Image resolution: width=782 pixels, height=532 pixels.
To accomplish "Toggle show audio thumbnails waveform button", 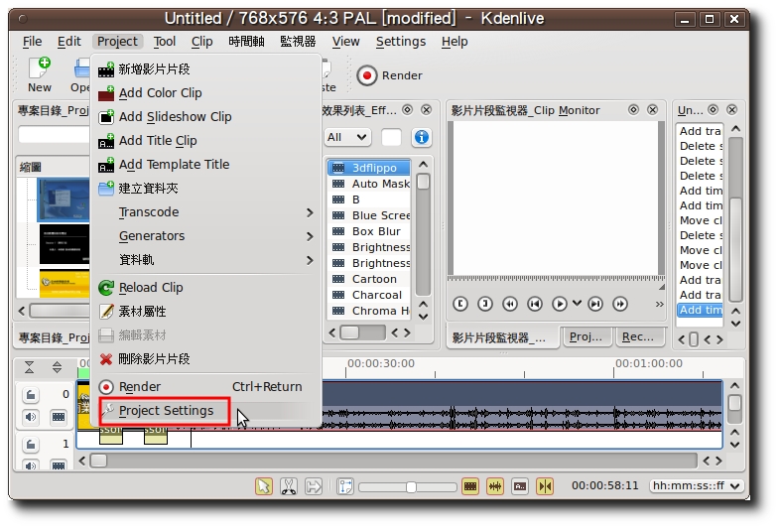I will [495, 486].
